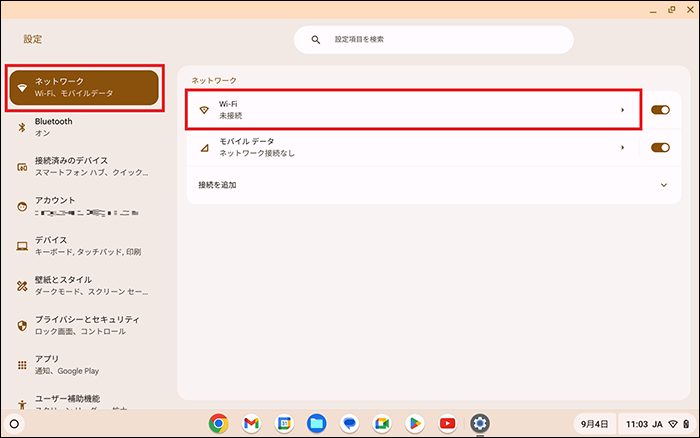This screenshot has width=700, height=438.
Task: Turn off the Wi-Fi toggle switch
Action: (659, 109)
